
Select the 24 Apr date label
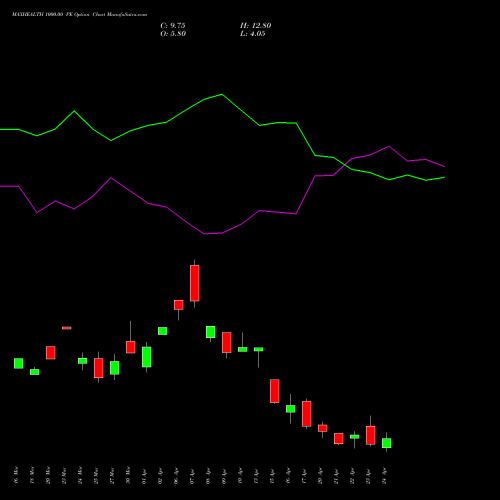click(x=384, y=476)
